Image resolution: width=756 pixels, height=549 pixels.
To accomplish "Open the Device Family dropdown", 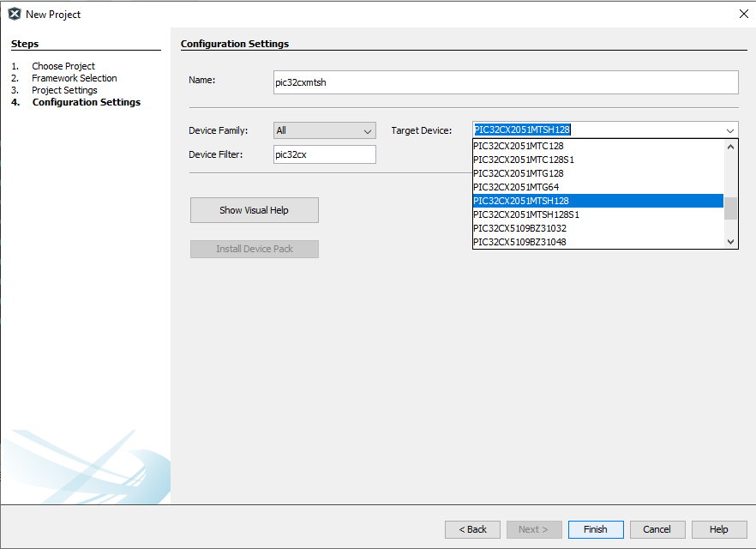I will (x=325, y=130).
